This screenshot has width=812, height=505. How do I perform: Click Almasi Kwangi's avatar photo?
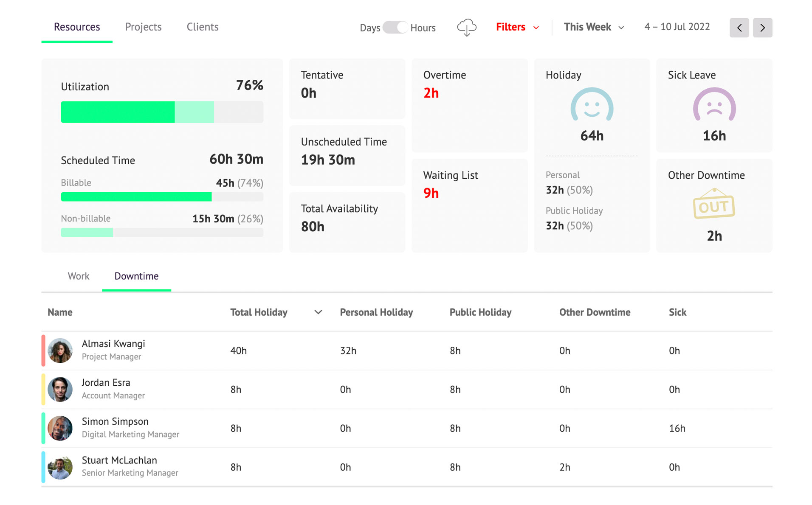click(60, 351)
